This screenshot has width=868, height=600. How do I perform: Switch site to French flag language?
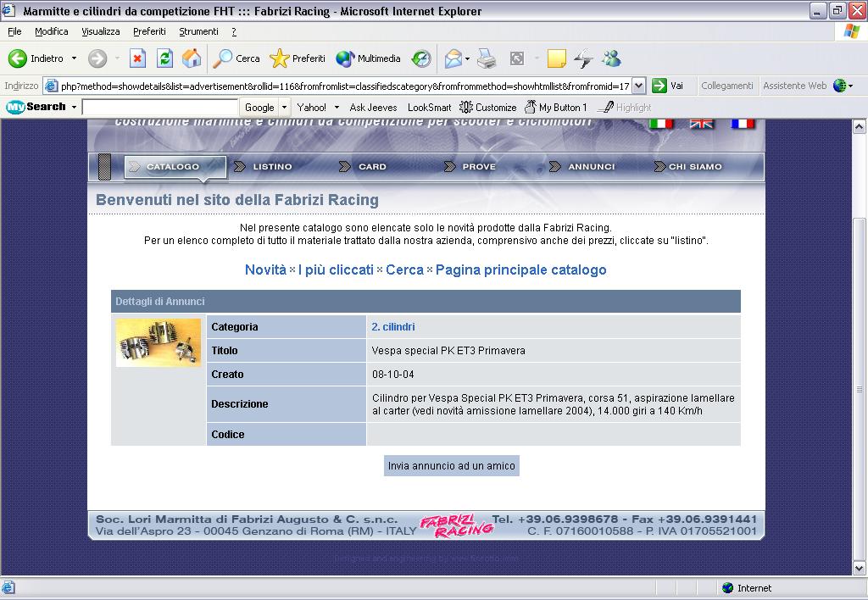click(743, 124)
